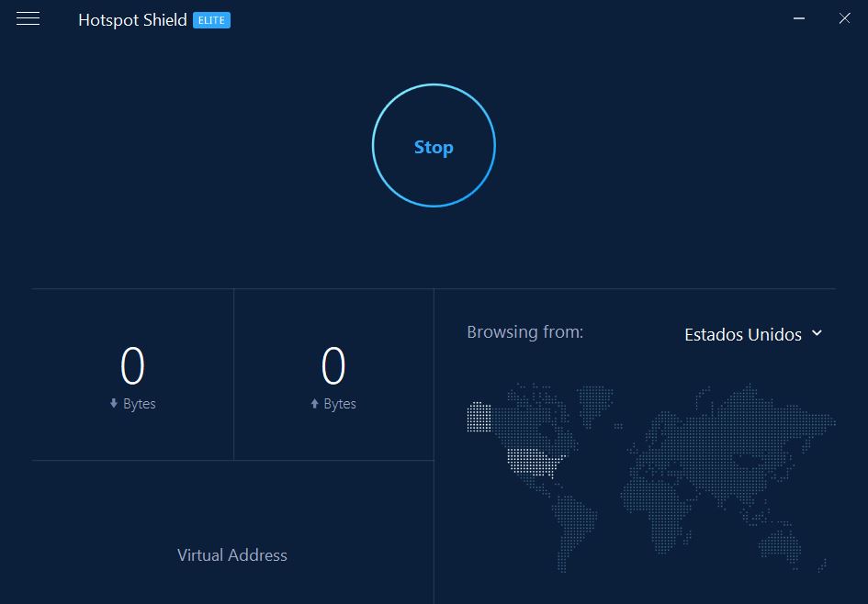Click the downloaded Bytes label
868x604 pixels.
coord(139,404)
